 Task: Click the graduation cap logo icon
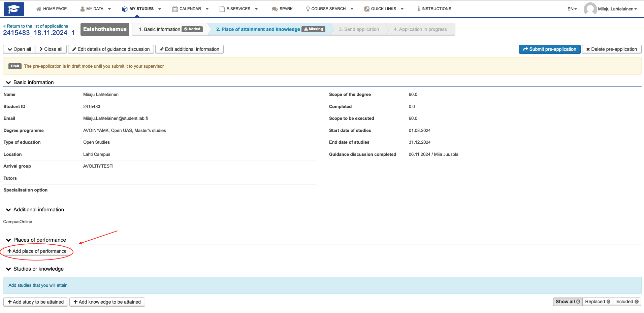point(14,9)
